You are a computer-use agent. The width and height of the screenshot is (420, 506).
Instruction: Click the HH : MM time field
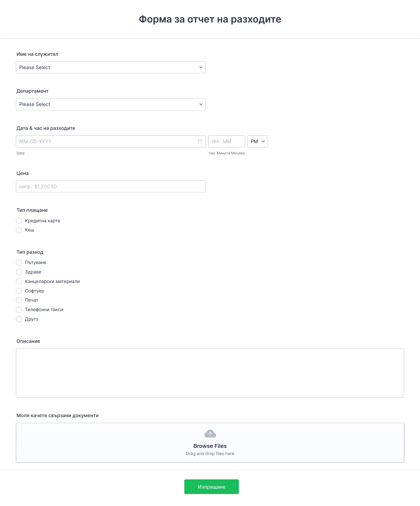(227, 141)
